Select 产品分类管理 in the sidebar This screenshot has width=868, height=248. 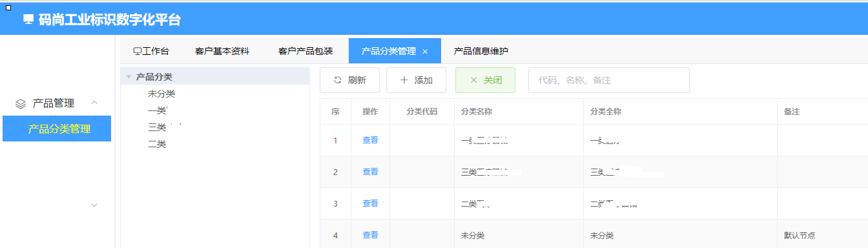[57, 129]
